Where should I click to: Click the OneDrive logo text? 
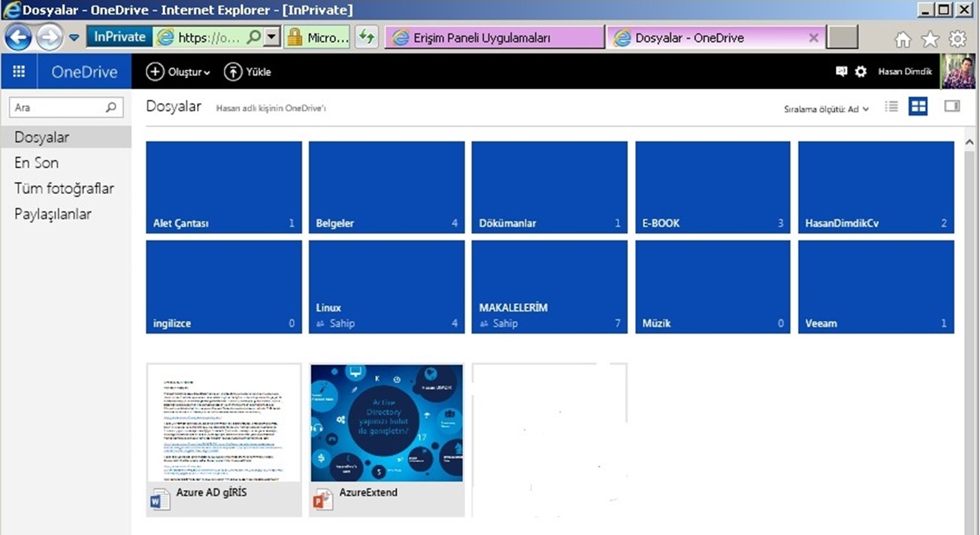[84, 72]
